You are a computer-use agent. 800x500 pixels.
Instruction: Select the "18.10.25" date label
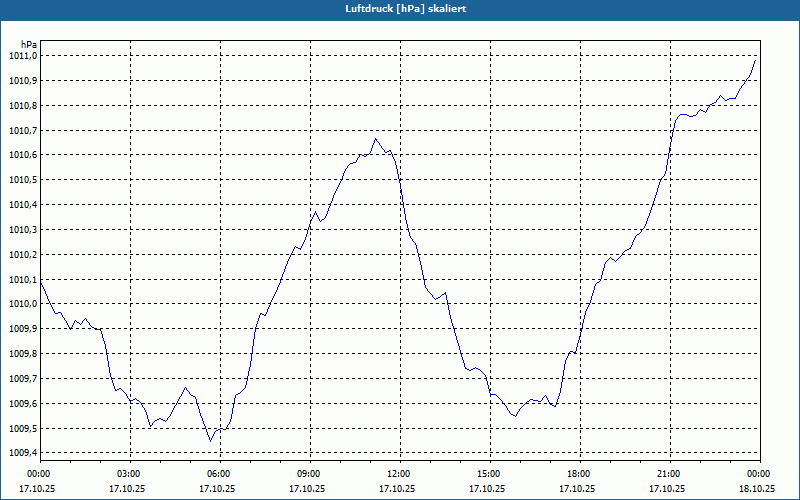coord(758,488)
